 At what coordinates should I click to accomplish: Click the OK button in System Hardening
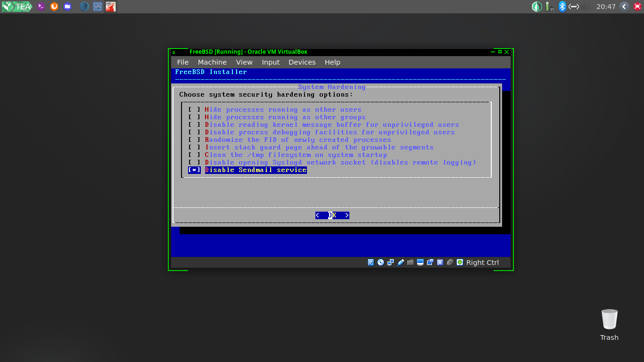(332, 215)
